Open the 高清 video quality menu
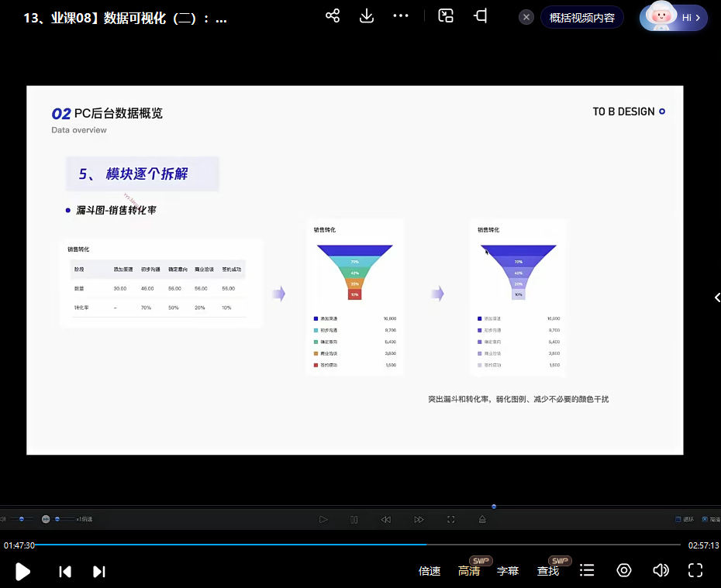 469,571
